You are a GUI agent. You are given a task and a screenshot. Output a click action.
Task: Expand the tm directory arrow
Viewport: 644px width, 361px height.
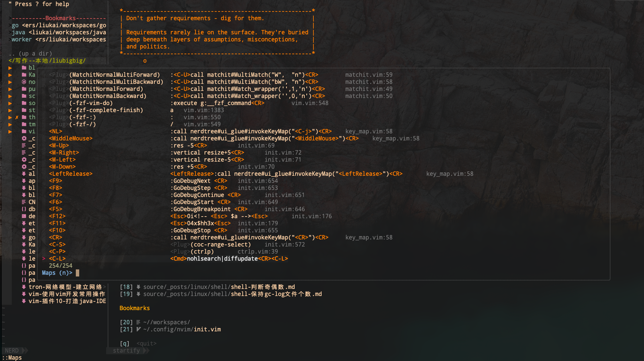click(10, 124)
